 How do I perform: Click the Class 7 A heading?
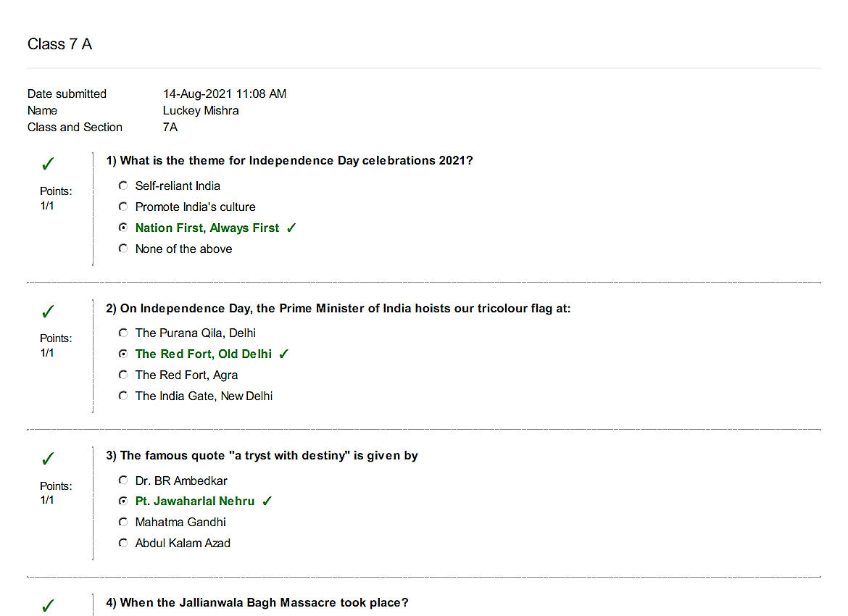[x=60, y=44]
